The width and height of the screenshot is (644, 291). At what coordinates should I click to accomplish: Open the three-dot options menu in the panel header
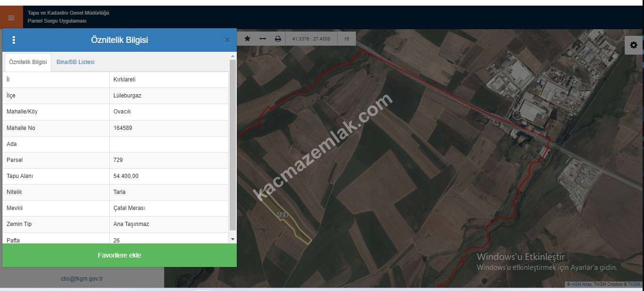coord(14,40)
